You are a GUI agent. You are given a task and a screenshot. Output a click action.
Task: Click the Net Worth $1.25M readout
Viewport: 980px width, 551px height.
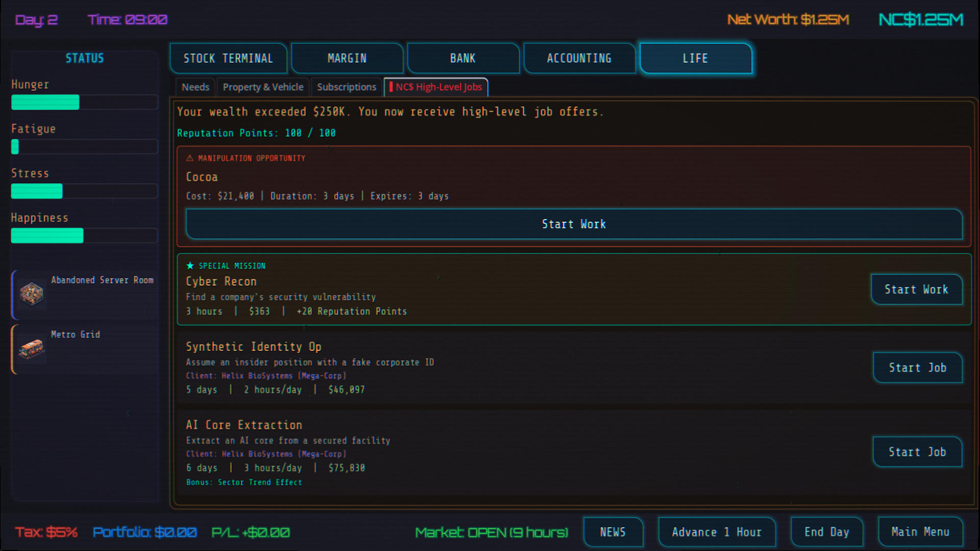pyautogui.click(x=788, y=20)
